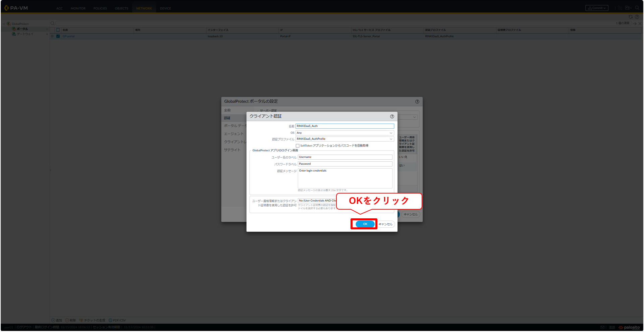This screenshot has height=332, width=644.
Task: Select the ポータル データ tab in portal settings
Action: (235, 126)
